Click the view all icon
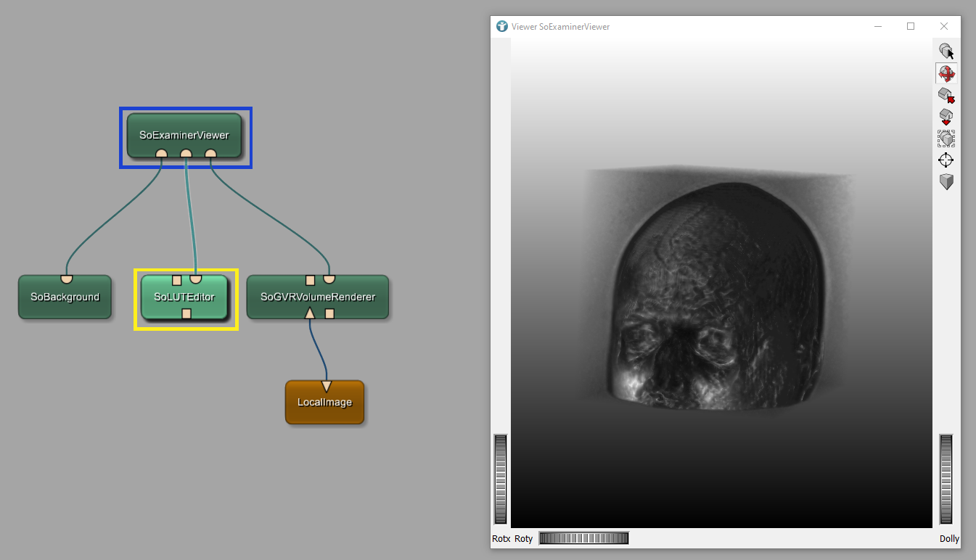 (x=946, y=139)
